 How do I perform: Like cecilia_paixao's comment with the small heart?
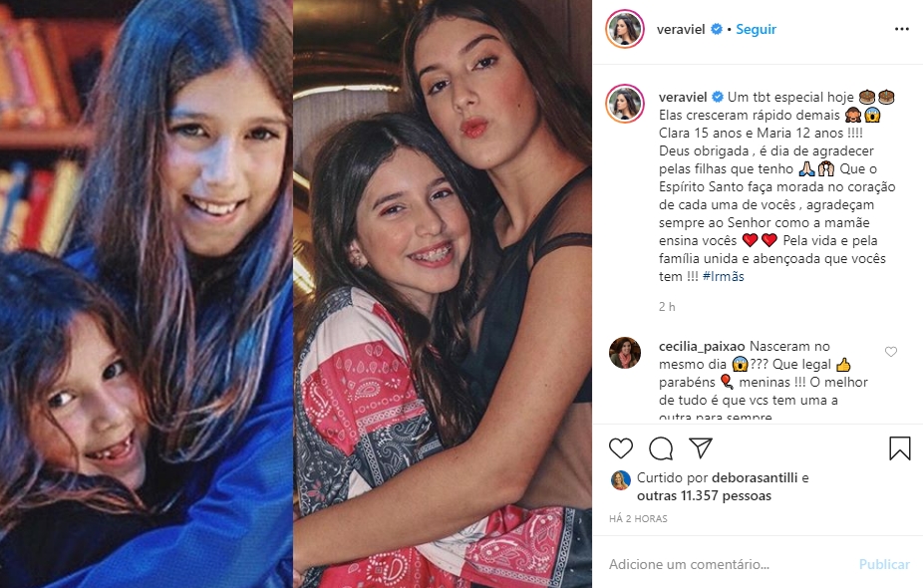pyautogui.click(x=891, y=352)
